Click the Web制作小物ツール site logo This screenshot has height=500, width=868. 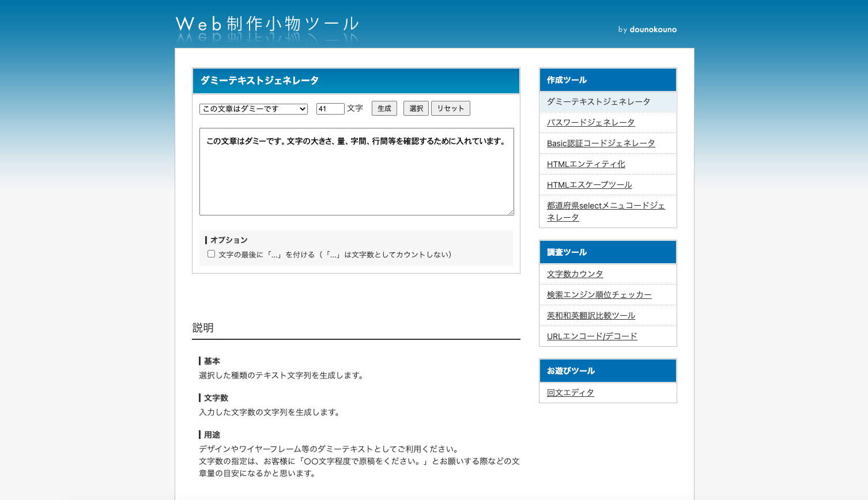(267, 25)
